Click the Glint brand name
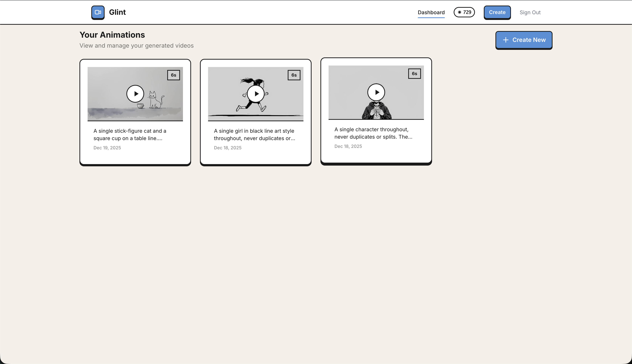 pyautogui.click(x=117, y=12)
